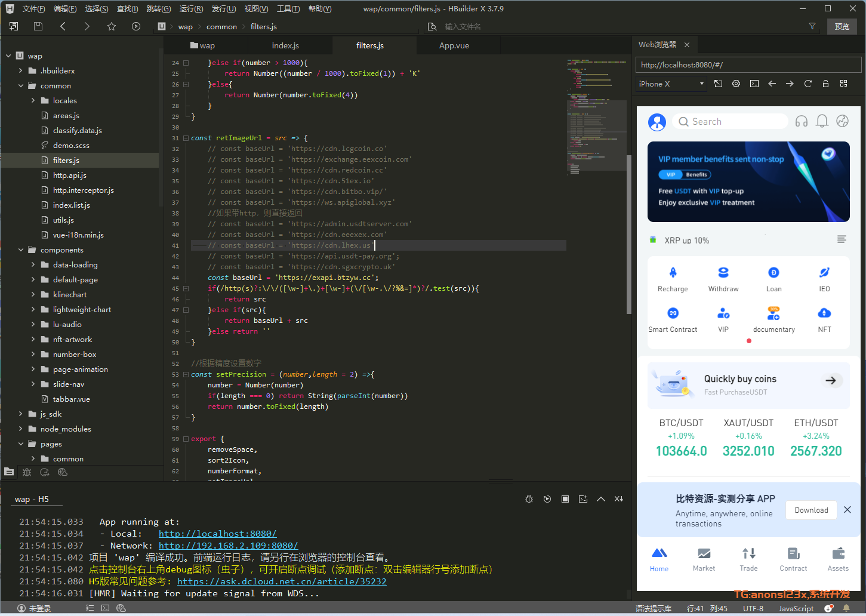866x616 pixels.
Task: Click the browser URL address field
Action: 748,64
